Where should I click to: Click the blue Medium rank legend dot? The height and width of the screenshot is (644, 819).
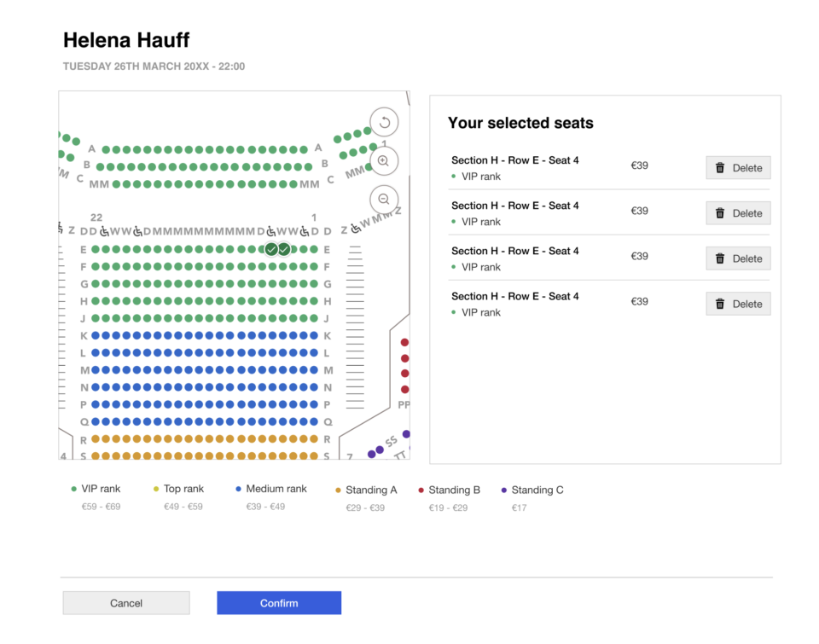(239, 490)
